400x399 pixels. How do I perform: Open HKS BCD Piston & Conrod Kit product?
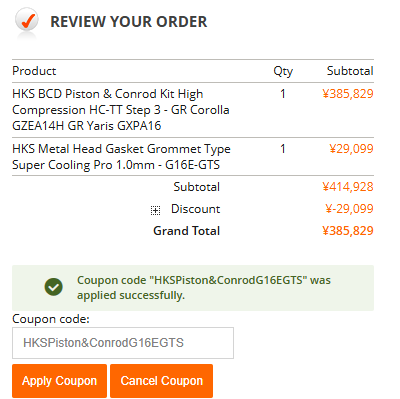tap(121, 110)
